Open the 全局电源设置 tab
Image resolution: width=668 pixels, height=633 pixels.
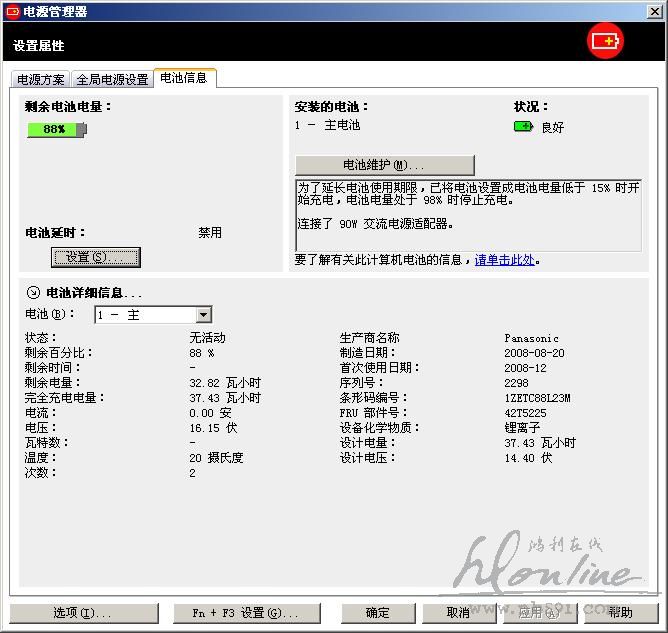click(x=112, y=80)
